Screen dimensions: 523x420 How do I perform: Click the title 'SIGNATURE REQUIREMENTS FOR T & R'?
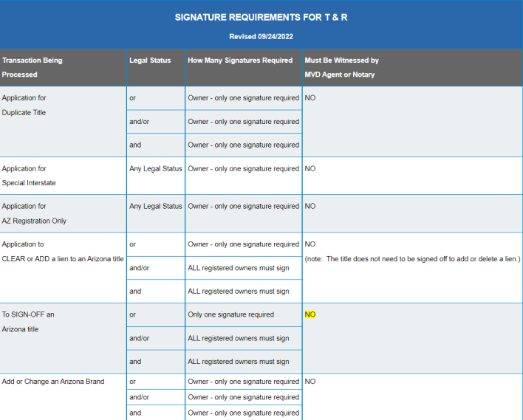[261, 17]
